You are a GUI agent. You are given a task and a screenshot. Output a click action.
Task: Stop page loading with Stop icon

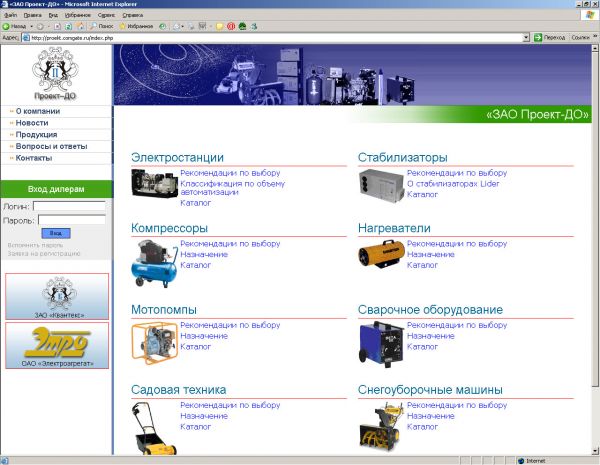click(x=57, y=26)
